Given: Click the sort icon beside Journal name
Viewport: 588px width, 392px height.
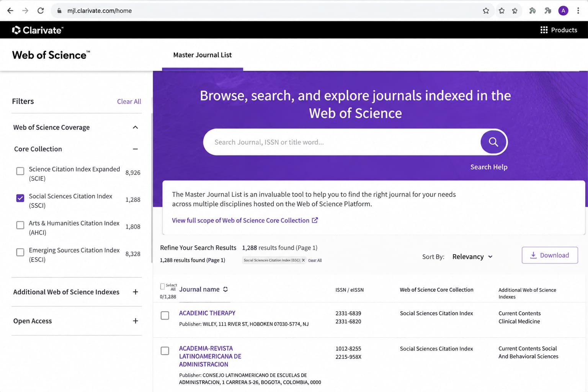Looking at the screenshot, I should point(225,289).
